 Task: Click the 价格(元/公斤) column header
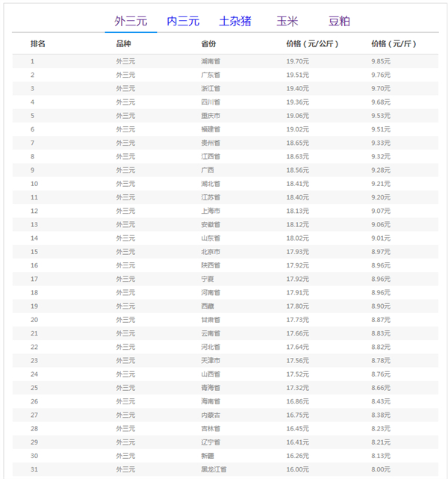312,43
